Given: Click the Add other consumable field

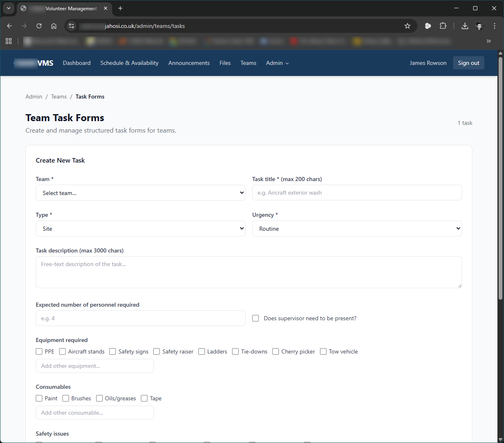Looking at the screenshot, I should 95,413.
